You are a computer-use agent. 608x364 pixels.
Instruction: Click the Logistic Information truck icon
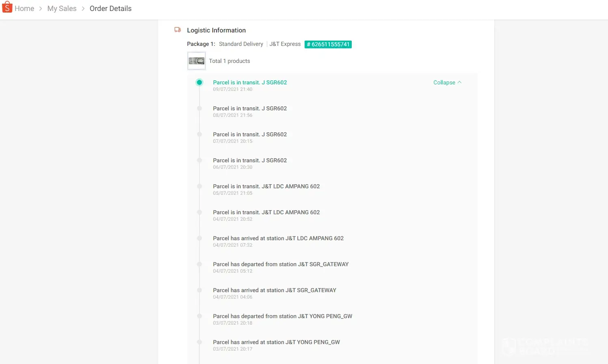click(177, 30)
